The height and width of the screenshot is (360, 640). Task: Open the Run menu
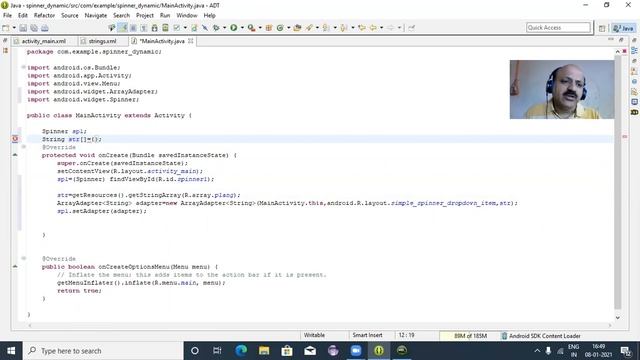click(165, 16)
